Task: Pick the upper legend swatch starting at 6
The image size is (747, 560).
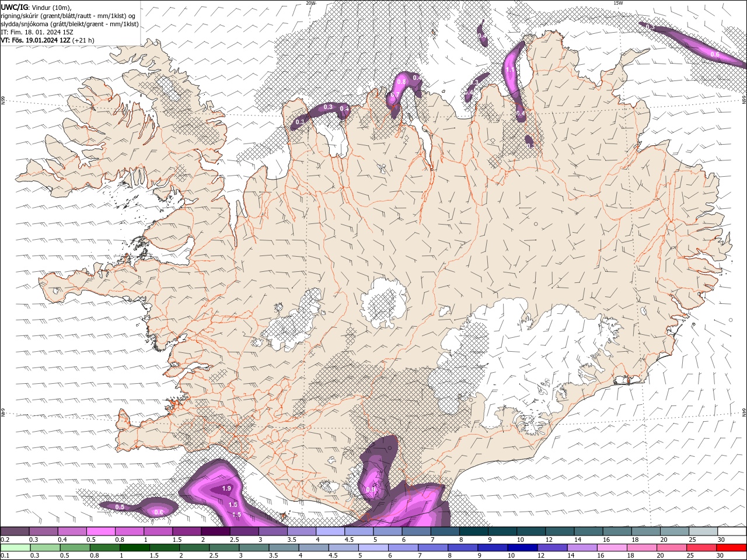Action: pyautogui.click(x=417, y=531)
